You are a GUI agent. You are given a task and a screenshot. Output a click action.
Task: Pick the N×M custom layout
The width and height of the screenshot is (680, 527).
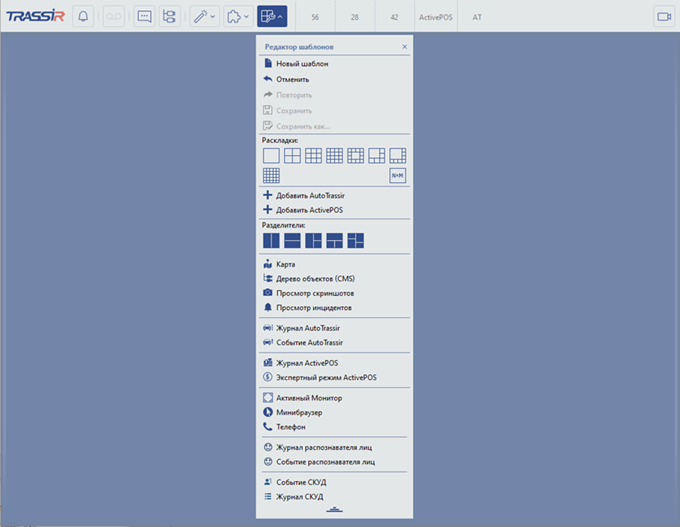coord(397,175)
